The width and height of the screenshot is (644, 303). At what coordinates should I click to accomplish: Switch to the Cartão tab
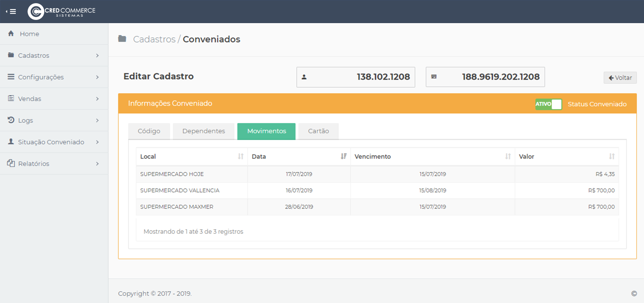[x=318, y=131]
